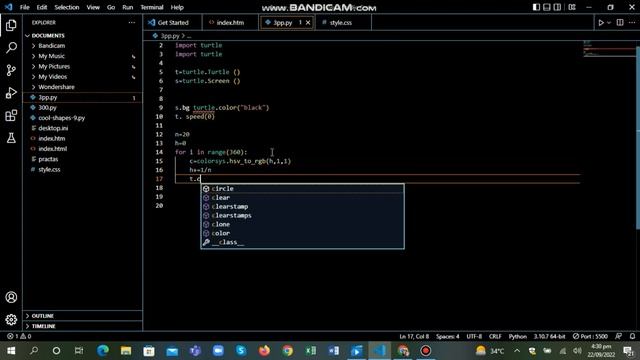Open style.css in the explorer
This screenshot has width=640, height=360.
(83, 169)
